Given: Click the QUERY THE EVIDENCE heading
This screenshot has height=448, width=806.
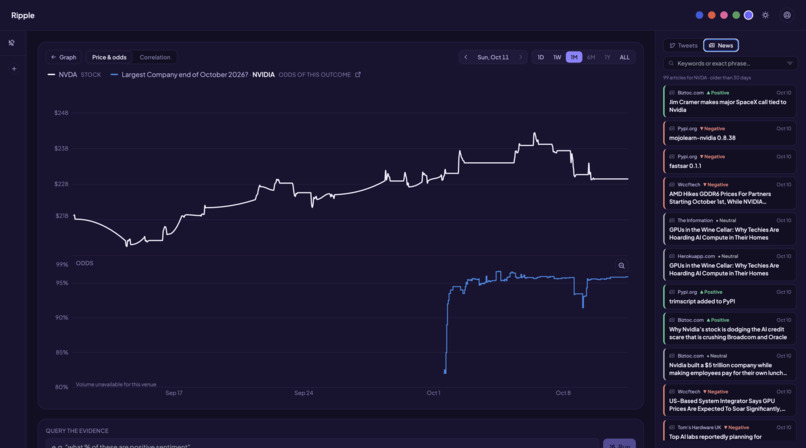Looking at the screenshot, I should [77, 431].
